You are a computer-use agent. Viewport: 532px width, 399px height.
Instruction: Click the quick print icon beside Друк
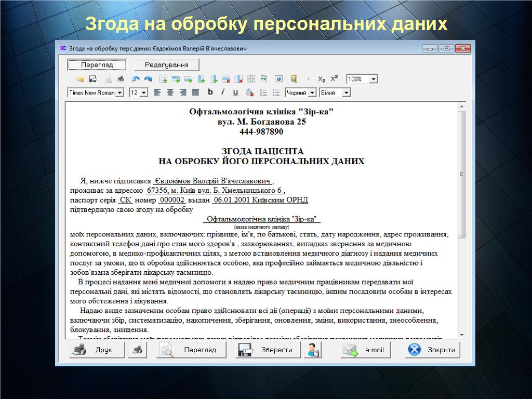138,350
